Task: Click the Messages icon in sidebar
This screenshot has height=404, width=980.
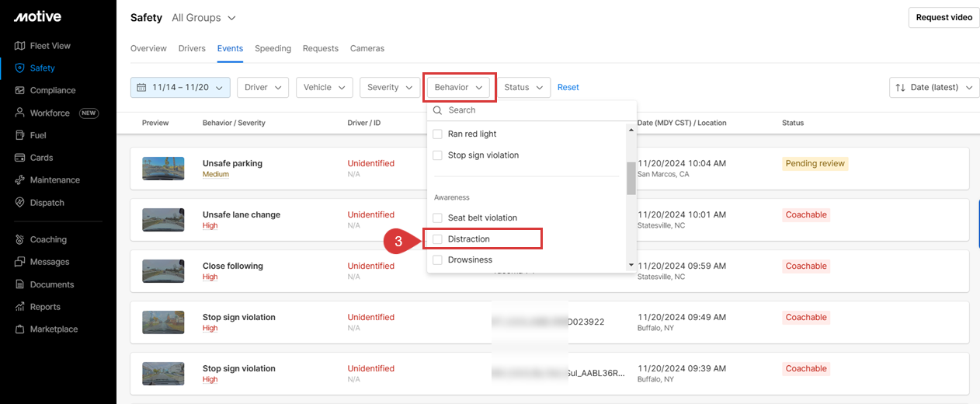Action: [x=19, y=262]
